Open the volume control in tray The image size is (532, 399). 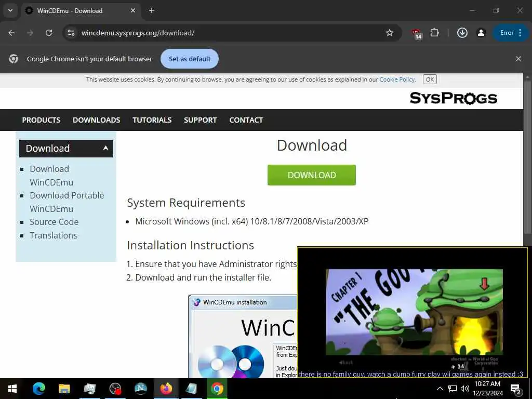coord(464,389)
